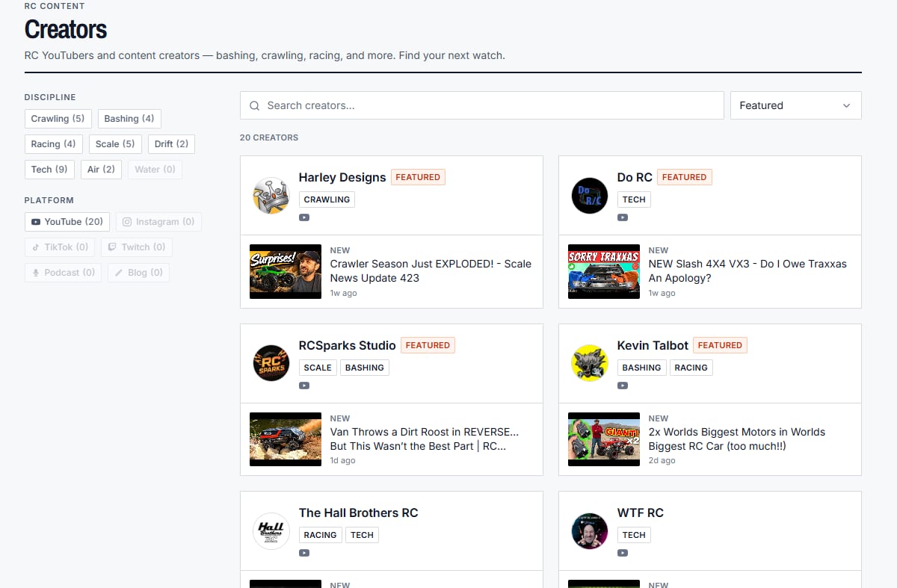Viewport: 897px width, 588px height.
Task: Open the Kevin Talbot avatar
Action: click(x=589, y=364)
